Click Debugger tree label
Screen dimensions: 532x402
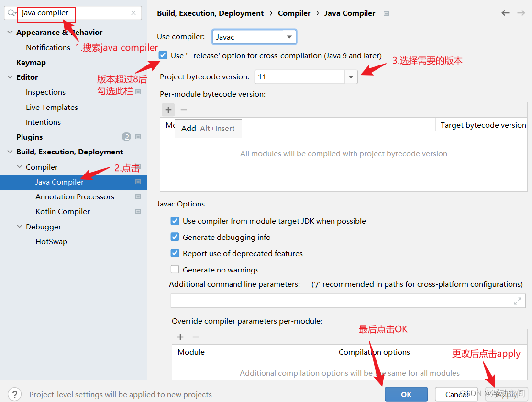tap(44, 227)
